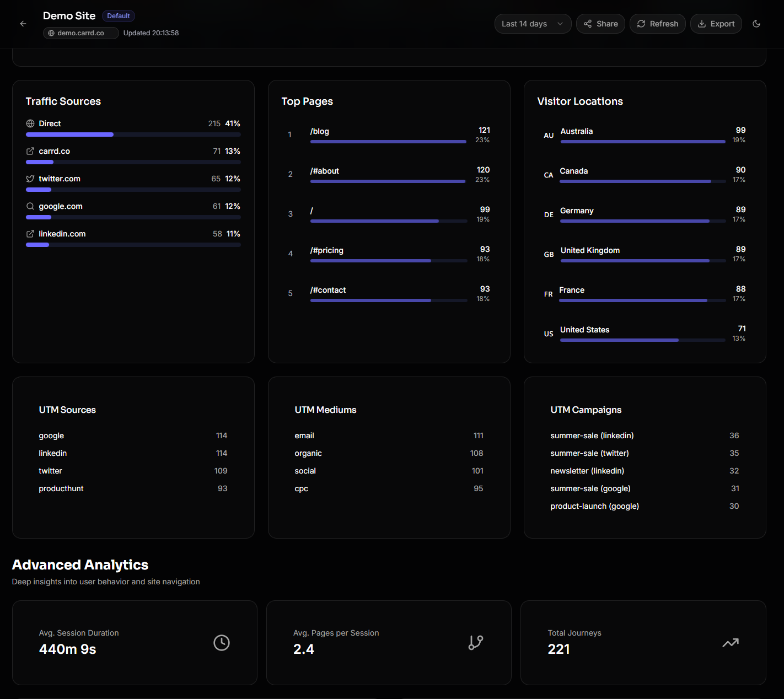Click the external link icon beside linkedin.com
The image size is (784, 699).
coord(30,233)
